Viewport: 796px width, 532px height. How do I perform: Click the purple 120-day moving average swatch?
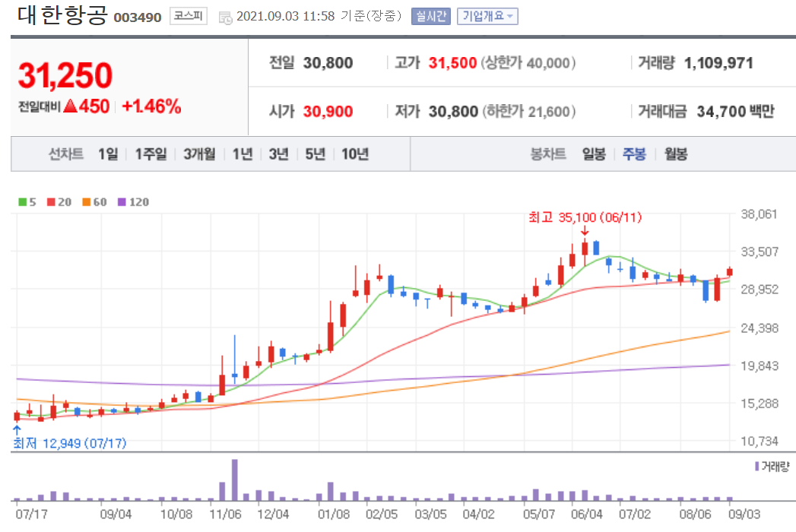click(x=122, y=202)
